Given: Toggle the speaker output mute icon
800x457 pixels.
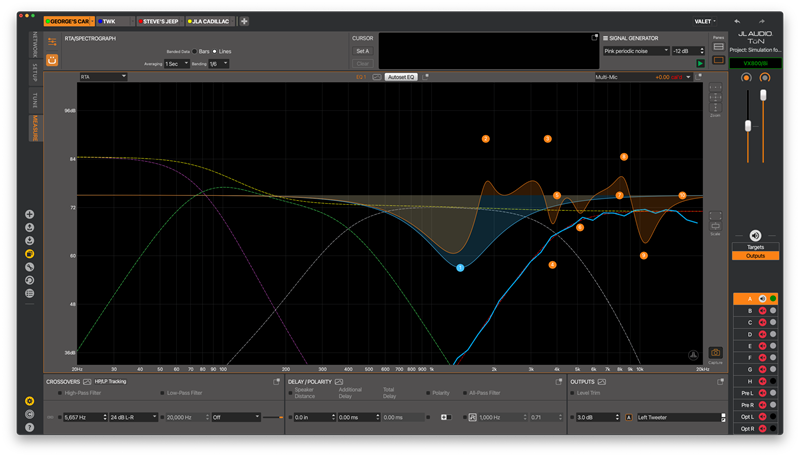Looking at the screenshot, I should pos(755,236).
